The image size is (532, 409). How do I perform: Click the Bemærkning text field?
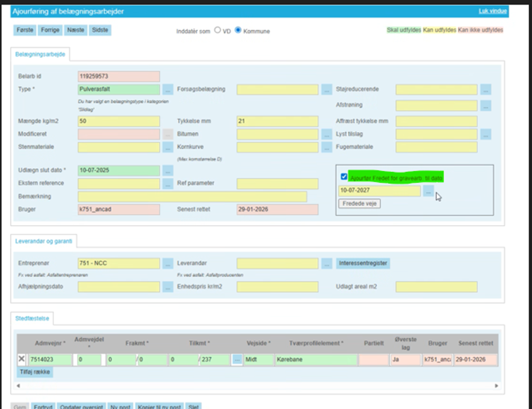(192, 197)
